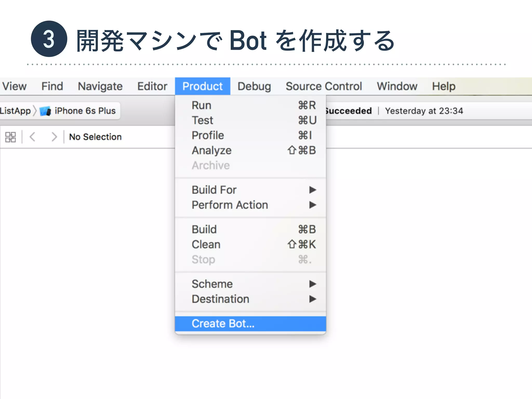Open the Navigate menu
The height and width of the screenshot is (399, 532).
pos(100,86)
